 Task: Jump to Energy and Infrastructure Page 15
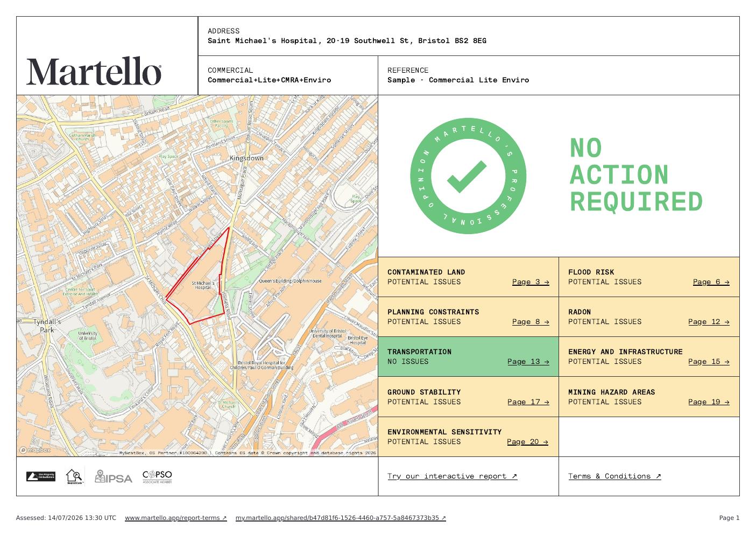pos(709,361)
